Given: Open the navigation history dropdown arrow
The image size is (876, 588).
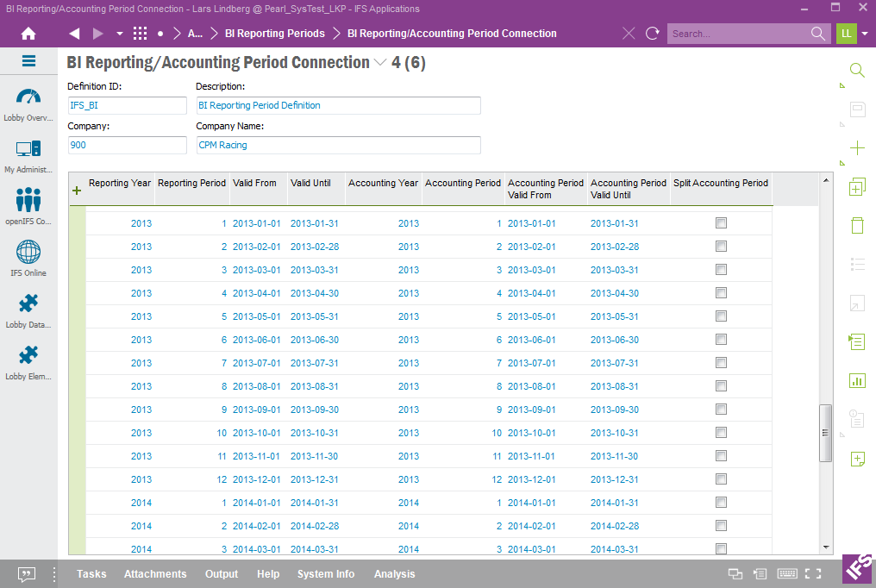Looking at the screenshot, I should pos(120,34).
